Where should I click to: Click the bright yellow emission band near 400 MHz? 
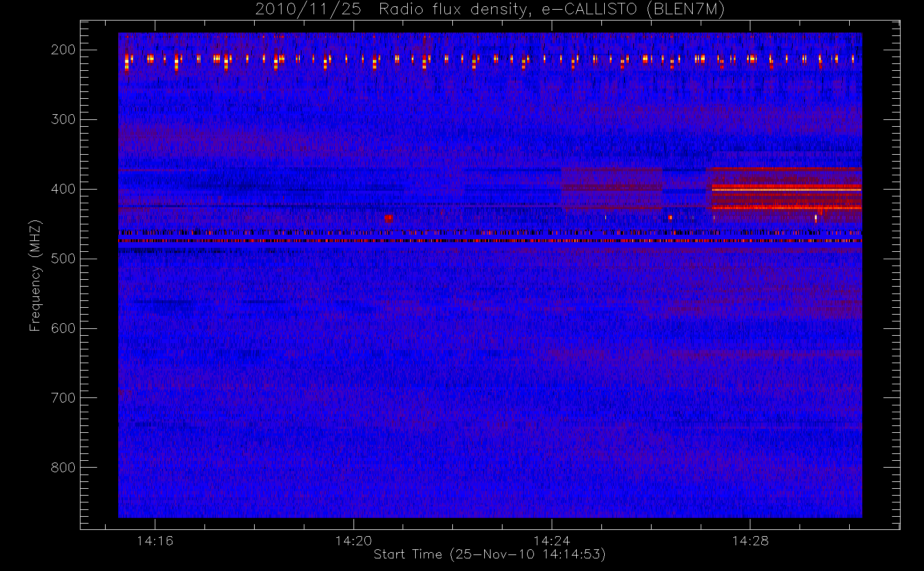coord(786,188)
